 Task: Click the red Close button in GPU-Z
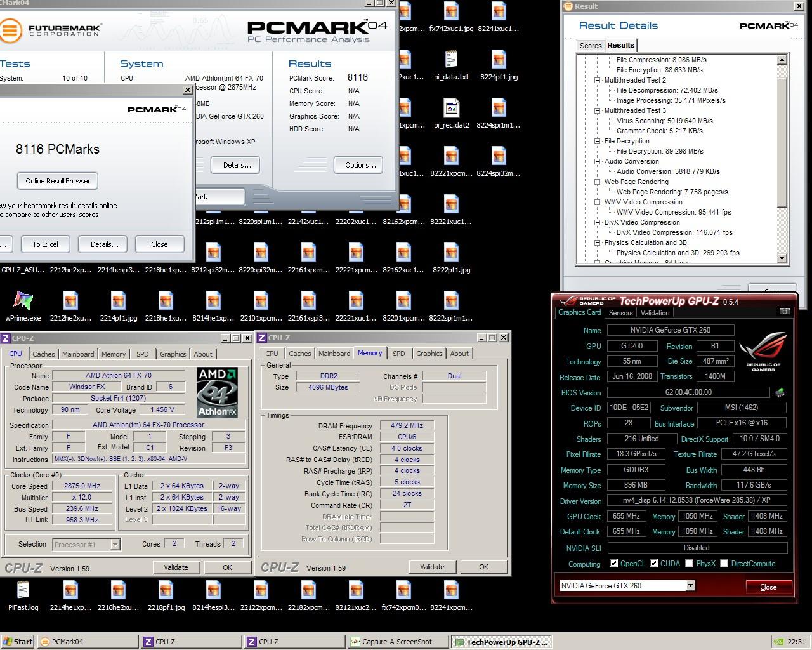[x=768, y=587]
